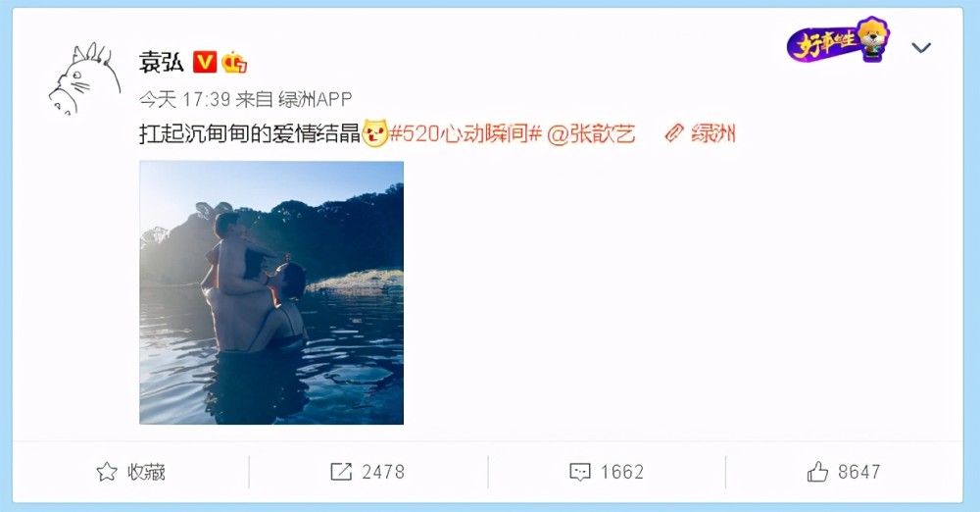Click the chain link icon beside 绿洲
The height and width of the screenshot is (512, 980).
[674, 133]
